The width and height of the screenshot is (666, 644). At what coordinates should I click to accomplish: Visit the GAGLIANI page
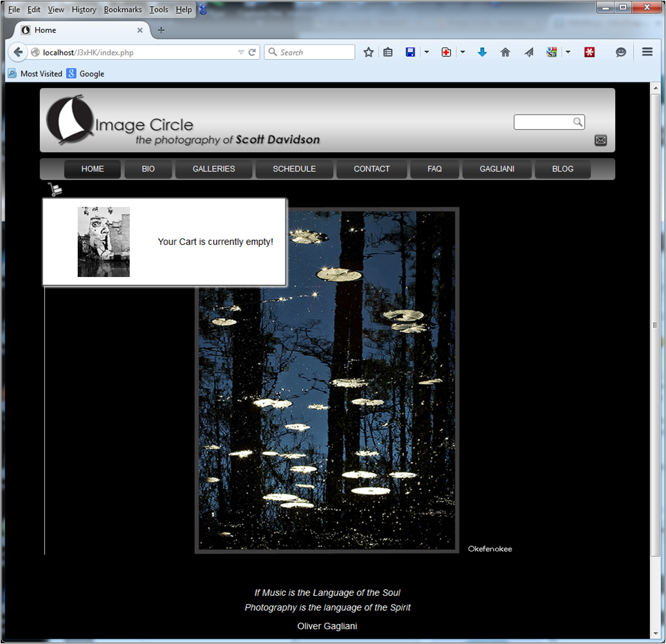click(x=497, y=169)
